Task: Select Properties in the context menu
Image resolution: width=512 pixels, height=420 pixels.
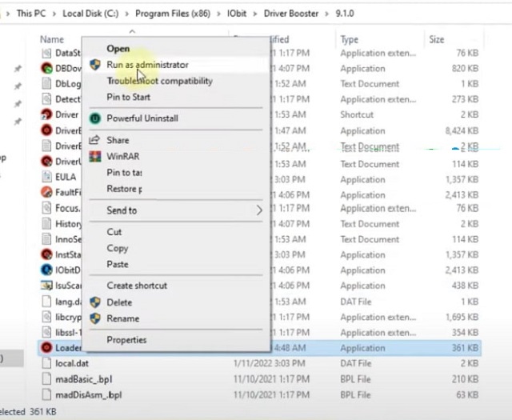Action: click(126, 340)
